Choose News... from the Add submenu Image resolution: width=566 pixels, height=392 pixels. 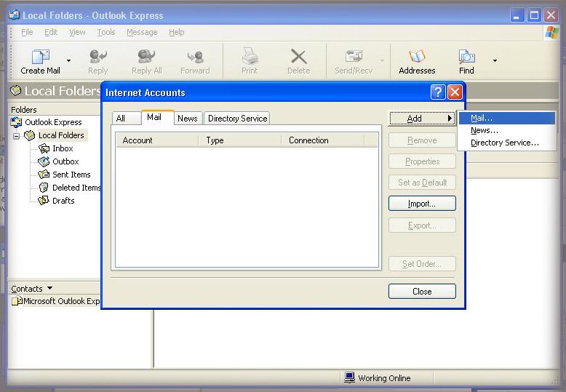pos(507,130)
